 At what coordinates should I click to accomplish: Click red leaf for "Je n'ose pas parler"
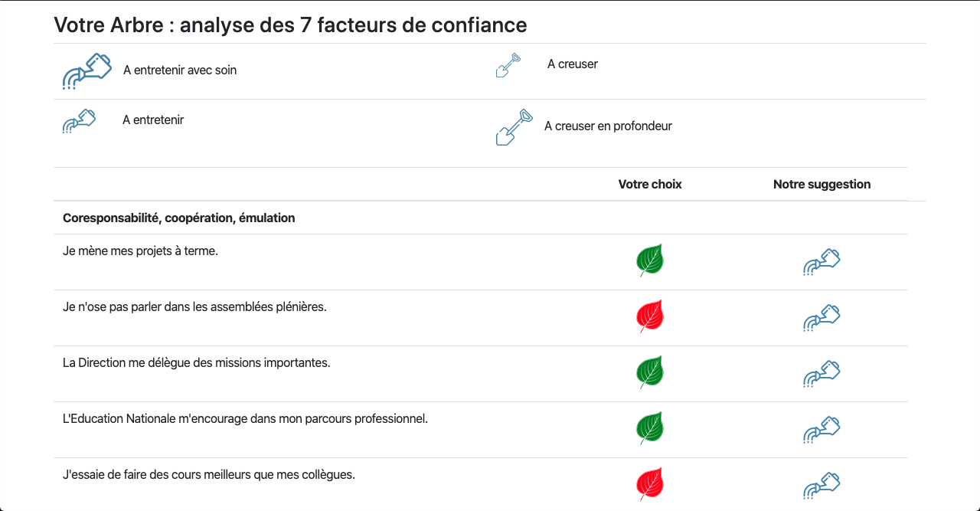pyautogui.click(x=650, y=316)
